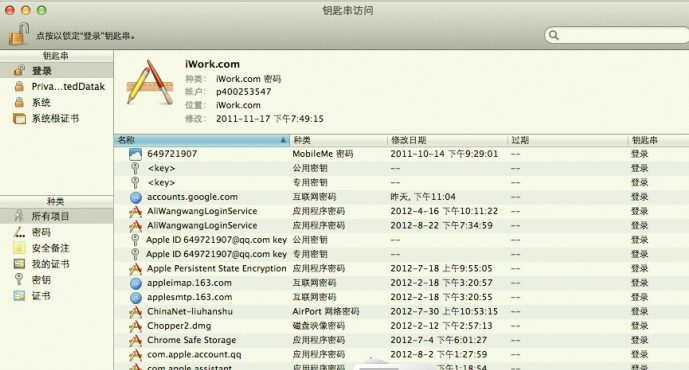Select the Priva...tedDatak keychain
The width and height of the screenshot is (689, 370).
click(x=57, y=87)
